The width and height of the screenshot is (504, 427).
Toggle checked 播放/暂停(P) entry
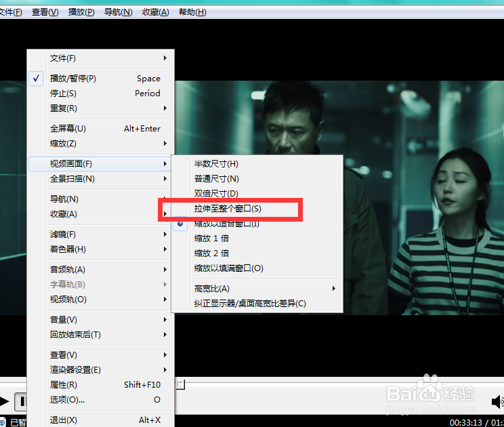(x=101, y=79)
